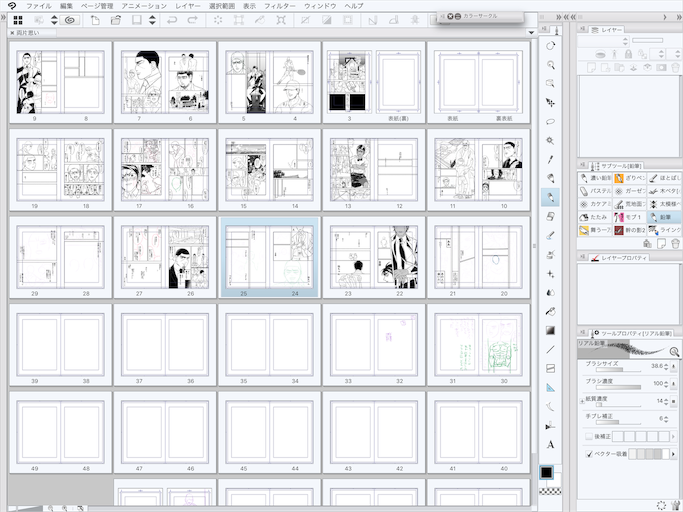The image size is (683, 512).
Task: Open the ページ管理 menu
Action: pyautogui.click(x=97, y=6)
